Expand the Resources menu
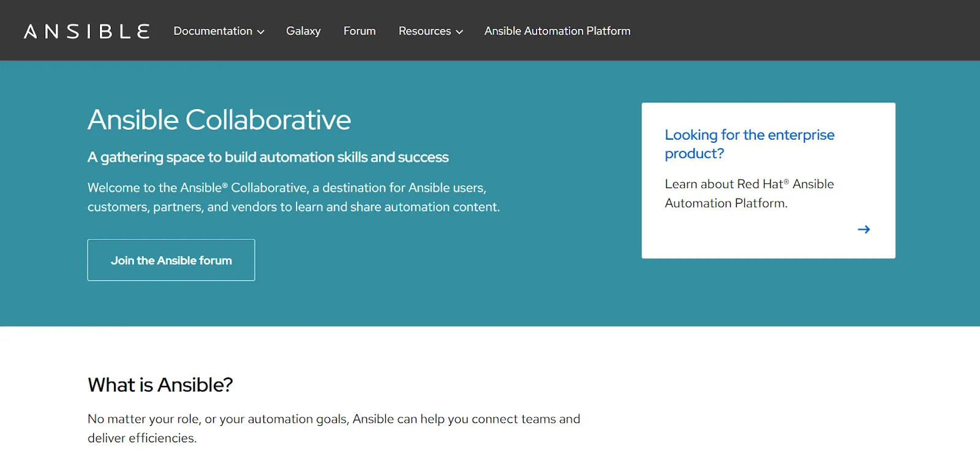 pos(431,31)
